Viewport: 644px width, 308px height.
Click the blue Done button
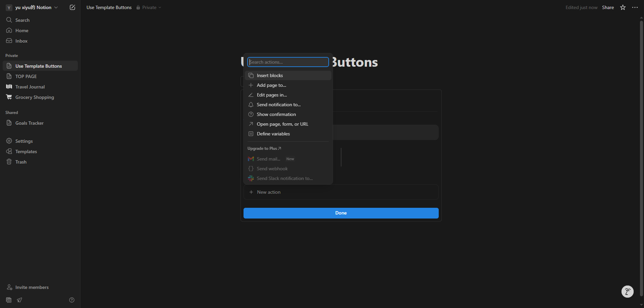click(341, 213)
